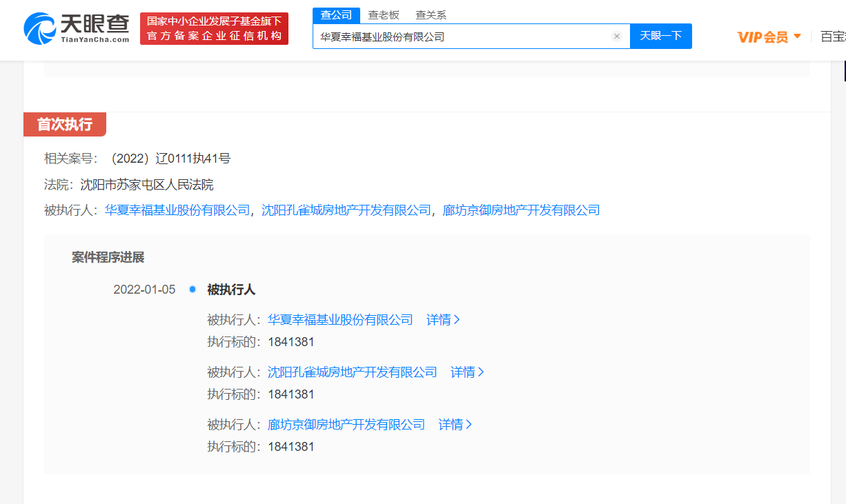Open the 百宝 menu at top right
Image resolution: width=846 pixels, height=504 pixels.
833,37
